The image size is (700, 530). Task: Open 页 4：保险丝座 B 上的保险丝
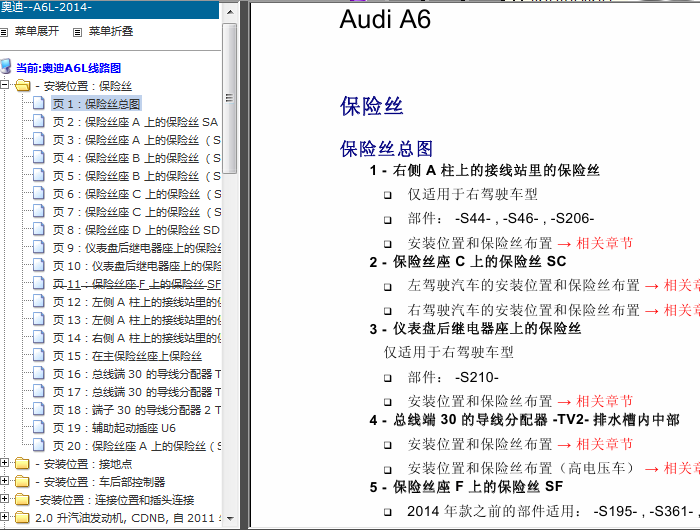coord(136,158)
